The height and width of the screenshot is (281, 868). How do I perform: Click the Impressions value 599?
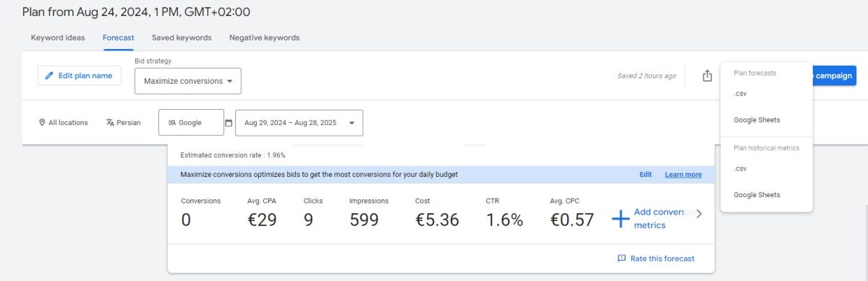pyautogui.click(x=364, y=220)
